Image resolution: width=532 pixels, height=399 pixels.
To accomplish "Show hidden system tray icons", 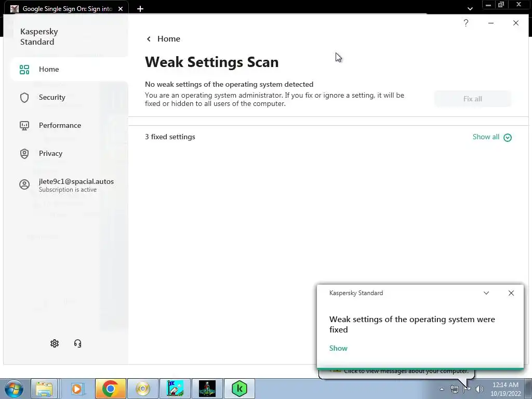I will [442, 389].
